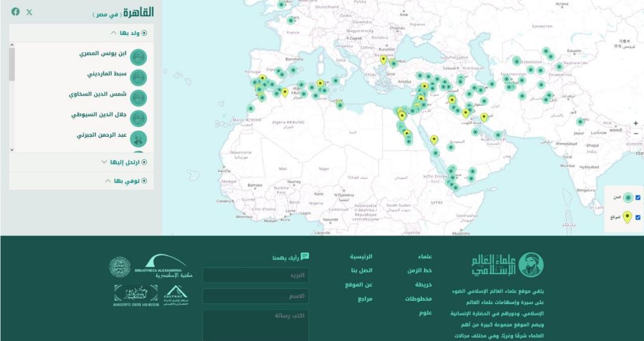Click the map zoom out minus button
Viewport: 644px width, 341px height.
pos(636,134)
